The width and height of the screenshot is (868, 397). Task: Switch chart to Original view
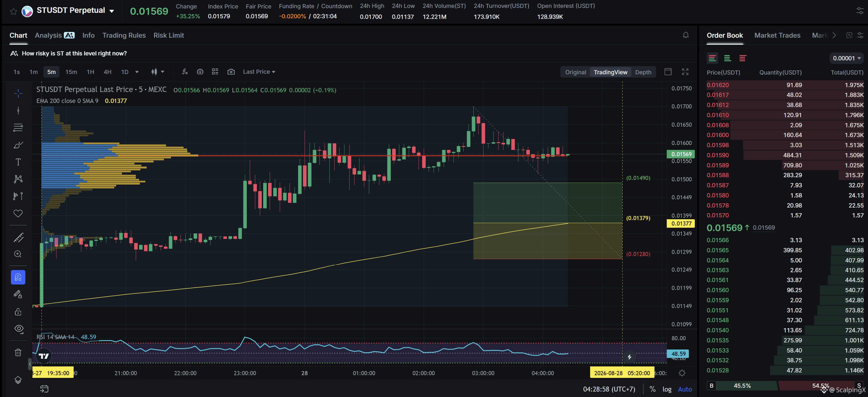pyautogui.click(x=575, y=72)
